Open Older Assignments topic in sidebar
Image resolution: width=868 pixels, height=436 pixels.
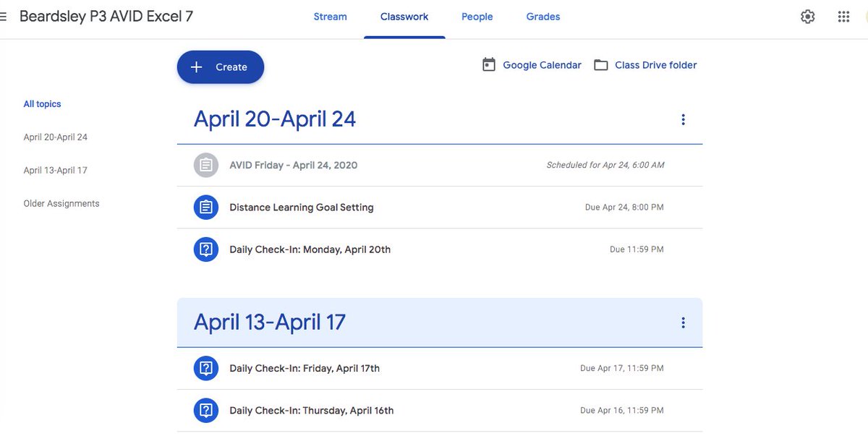coord(61,204)
